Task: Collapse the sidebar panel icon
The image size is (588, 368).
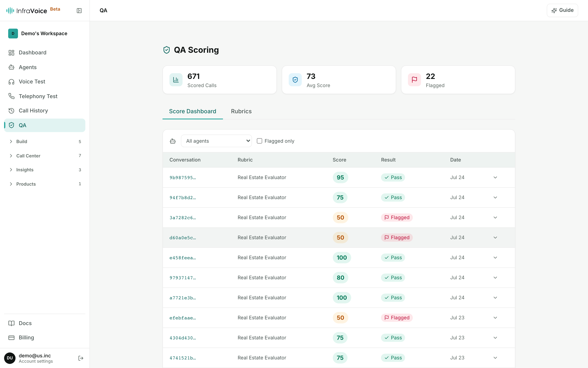Action: [x=79, y=10]
